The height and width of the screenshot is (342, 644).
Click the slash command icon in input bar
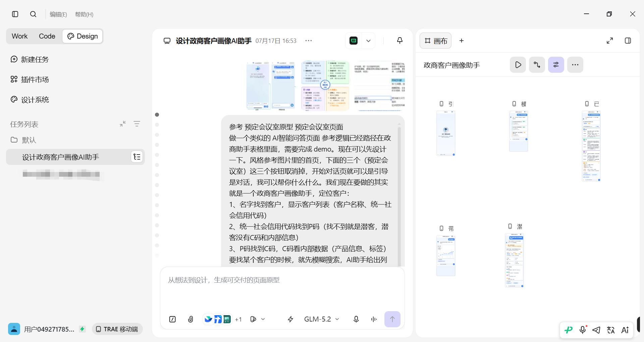[172, 319]
